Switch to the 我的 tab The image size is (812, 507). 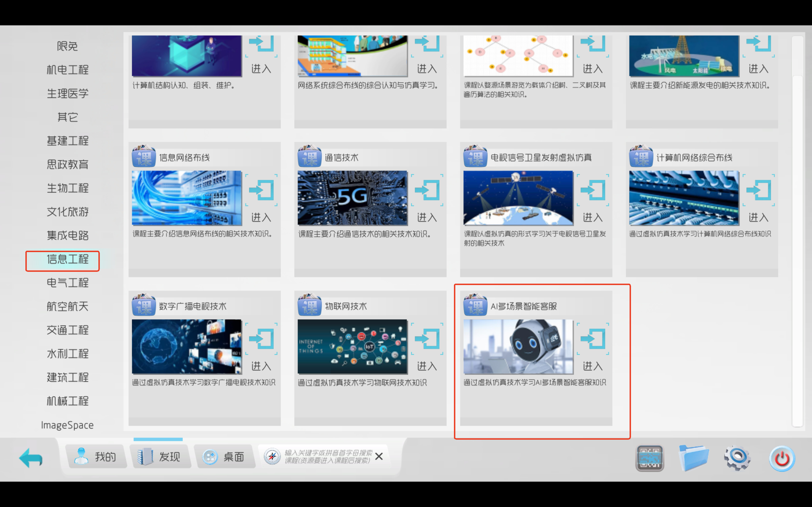[96, 456]
